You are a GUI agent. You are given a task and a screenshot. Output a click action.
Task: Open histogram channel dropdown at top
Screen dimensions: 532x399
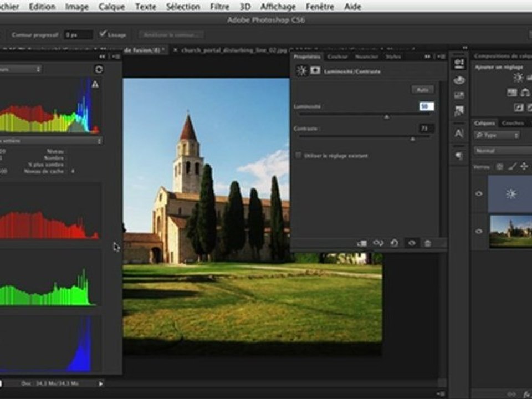pos(21,69)
